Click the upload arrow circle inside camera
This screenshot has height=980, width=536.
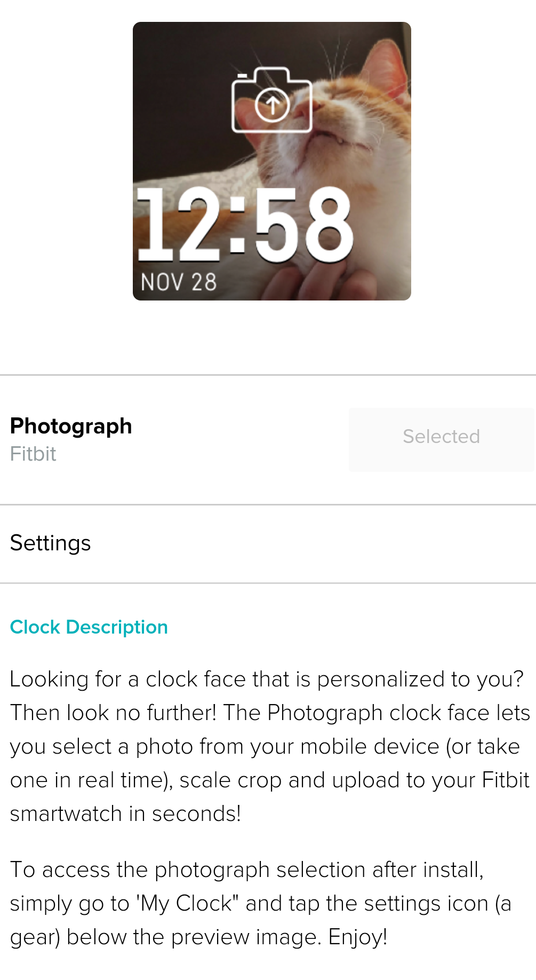click(272, 105)
